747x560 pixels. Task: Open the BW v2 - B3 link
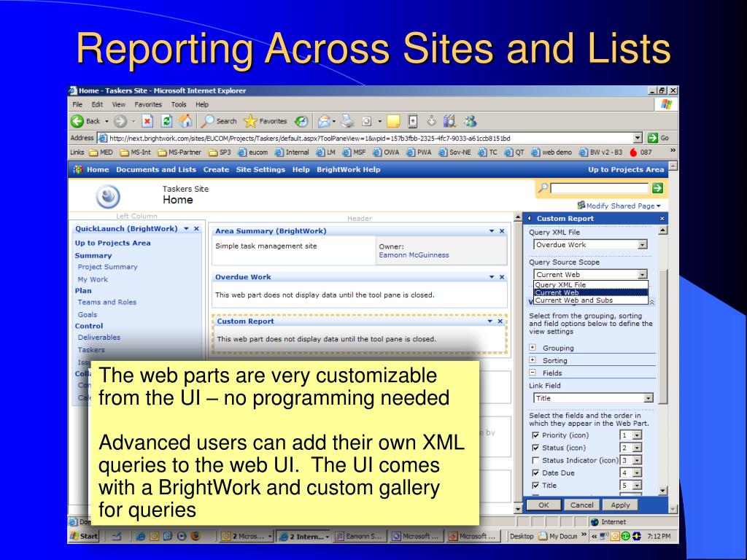[601, 152]
